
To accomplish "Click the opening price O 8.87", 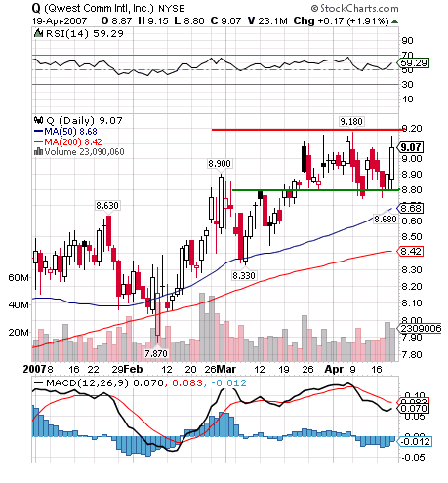I will pos(116,21).
